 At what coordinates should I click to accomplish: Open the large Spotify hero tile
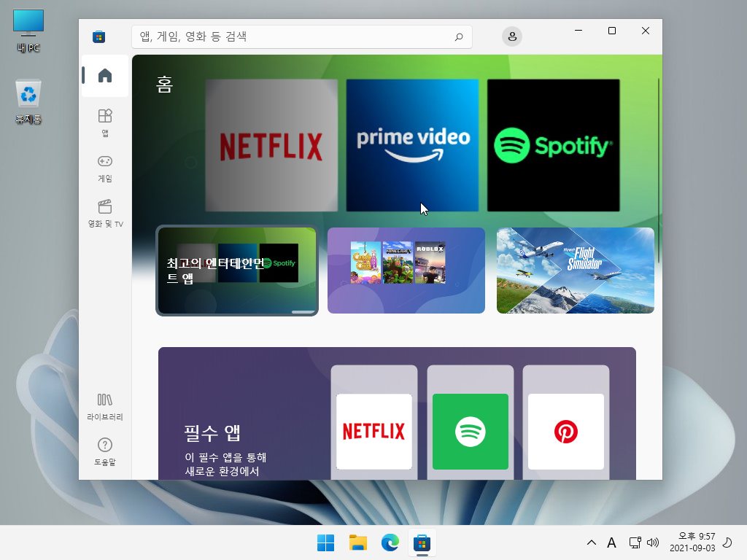[554, 145]
